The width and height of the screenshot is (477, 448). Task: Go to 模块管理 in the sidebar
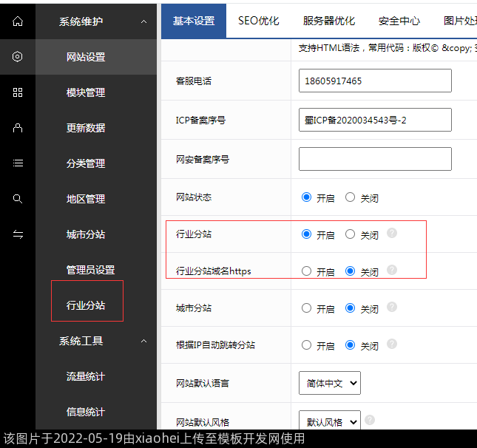(x=86, y=92)
